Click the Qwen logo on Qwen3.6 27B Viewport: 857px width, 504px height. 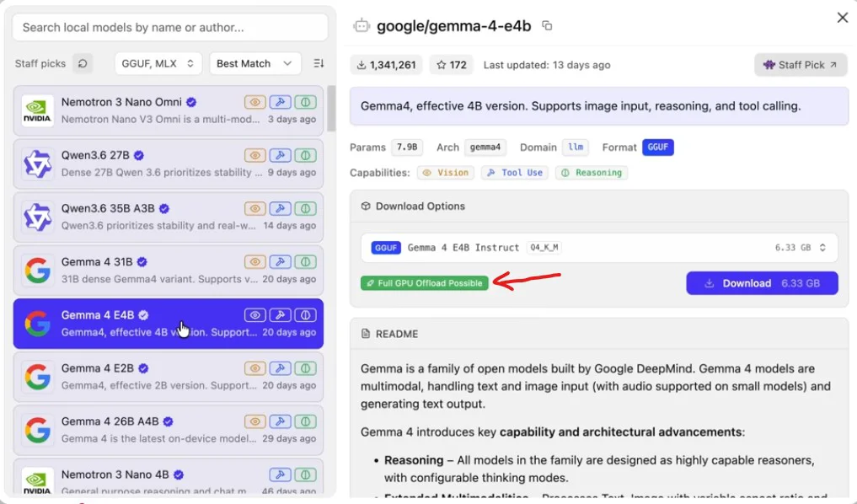coord(37,164)
